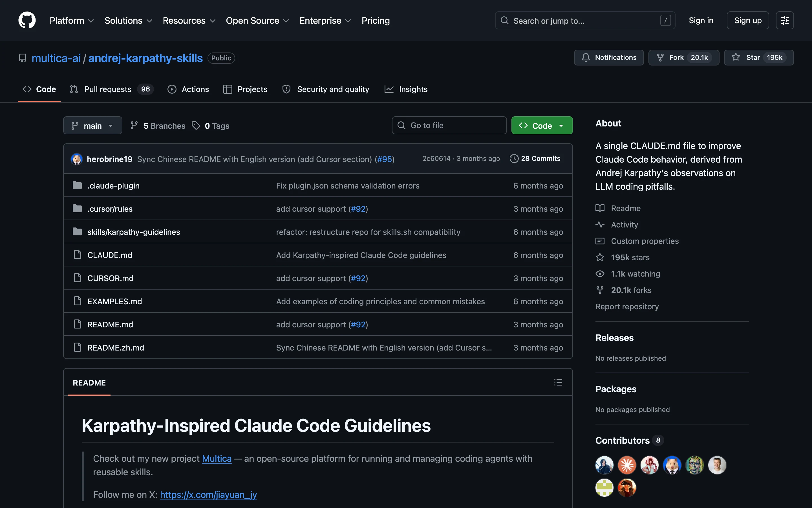Click the Sign in link

tap(701, 21)
